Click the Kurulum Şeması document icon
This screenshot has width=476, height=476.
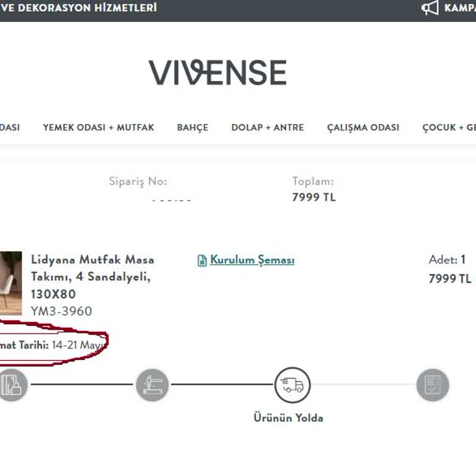click(x=202, y=260)
